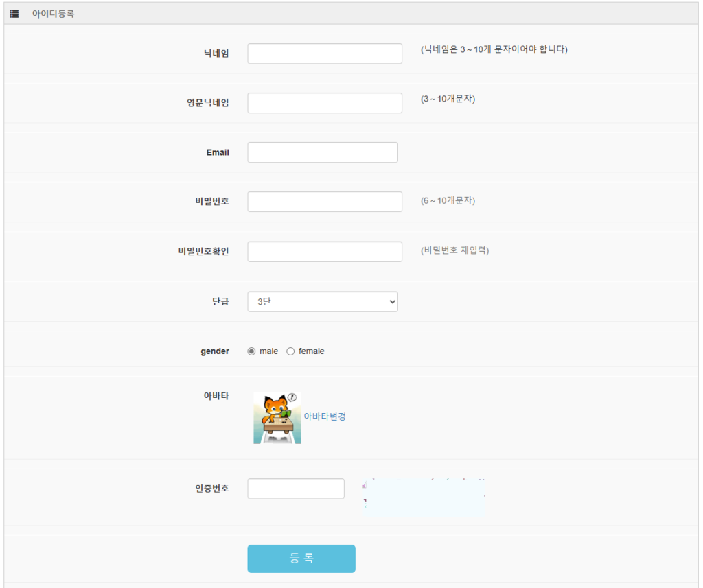Viewport: 703px width, 588px height.
Task: Submit the form with 등록 button
Action: click(301, 558)
